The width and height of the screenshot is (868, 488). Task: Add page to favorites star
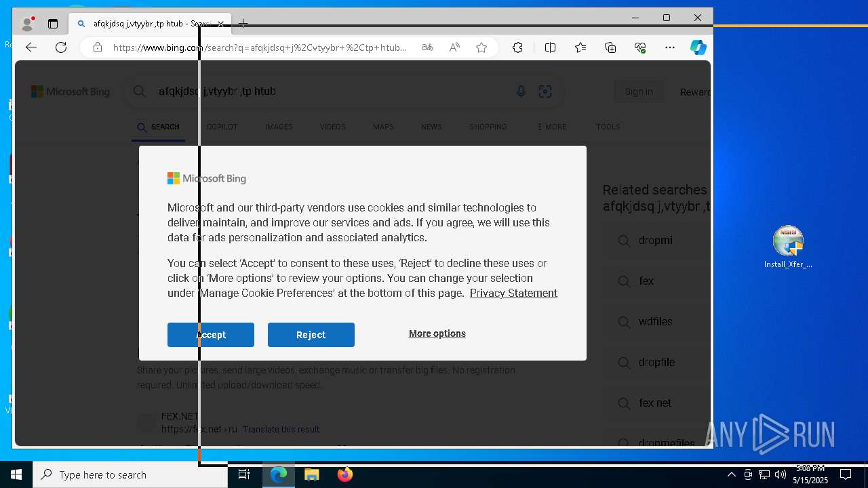point(481,47)
